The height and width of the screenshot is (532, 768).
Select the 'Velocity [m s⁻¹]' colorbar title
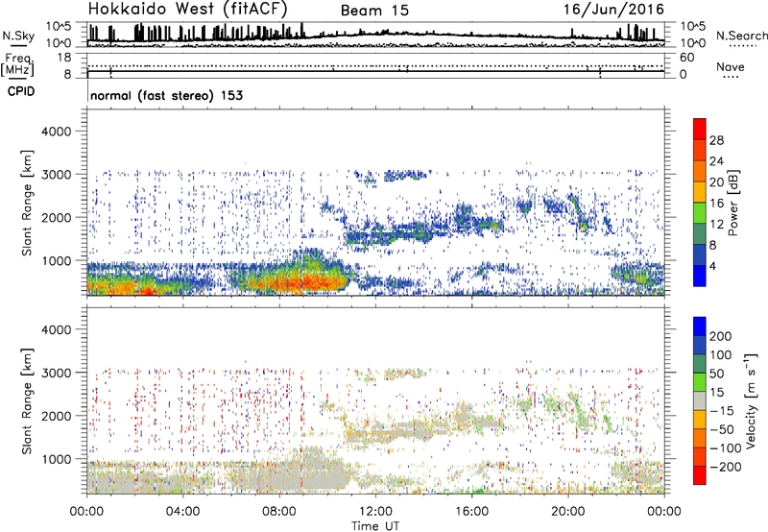pyautogui.click(x=751, y=400)
